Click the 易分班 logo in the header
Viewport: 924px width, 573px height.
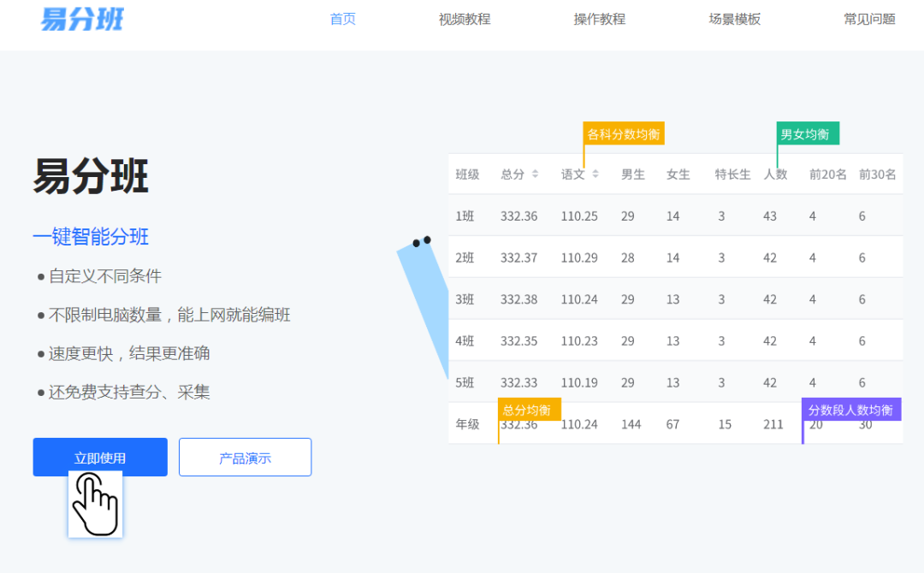pos(82,19)
